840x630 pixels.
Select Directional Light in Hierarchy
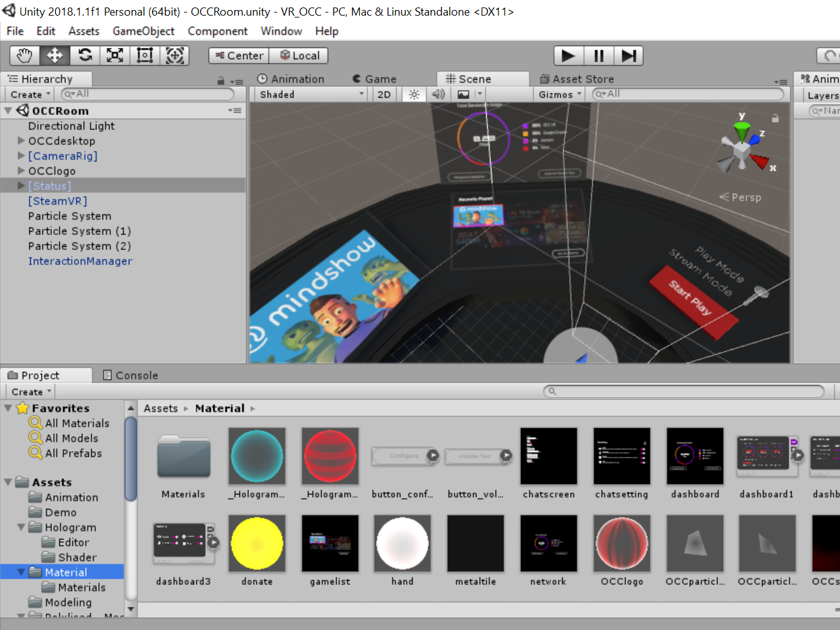[71, 126]
